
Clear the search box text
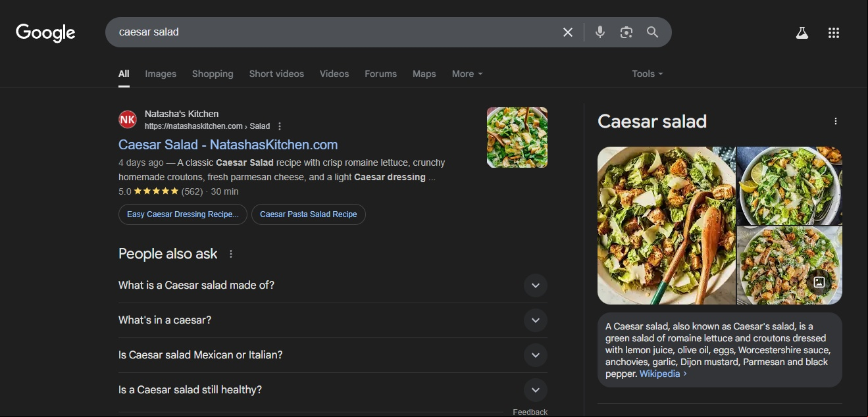568,32
